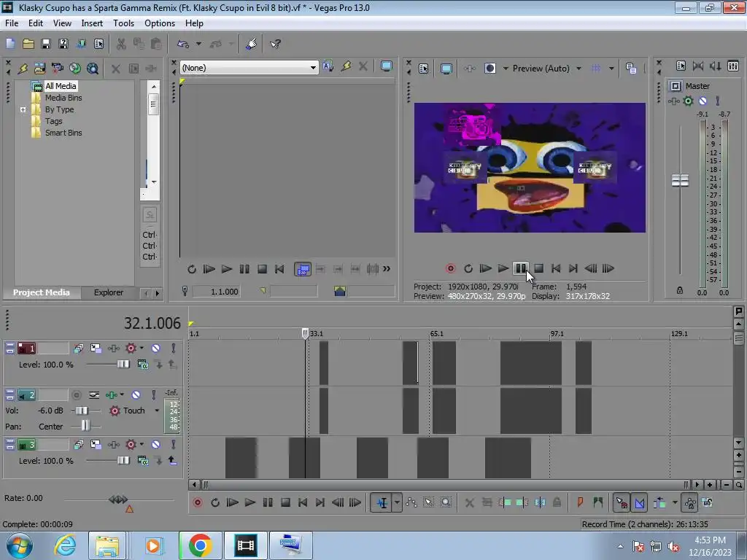747x560 pixels.
Task: Select the Zoom Edit Tool magnifier
Action: [446, 502]
